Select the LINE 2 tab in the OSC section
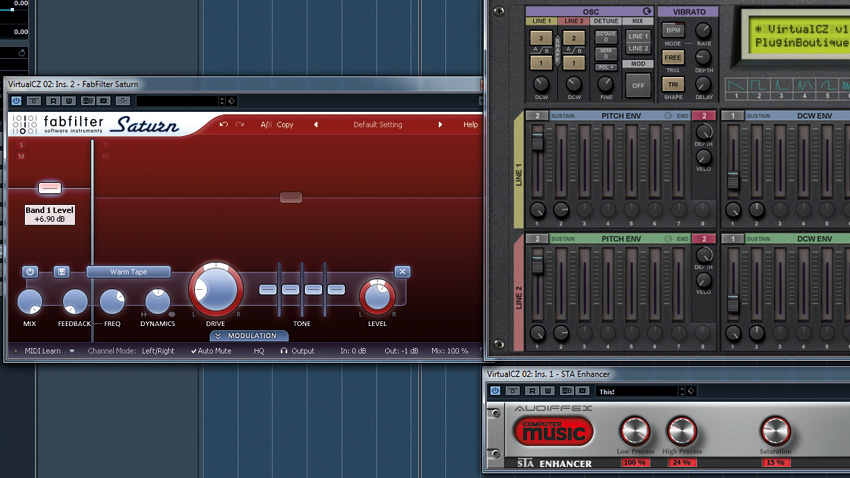Screen dimensions: 850x478 [x=574, y=21]
